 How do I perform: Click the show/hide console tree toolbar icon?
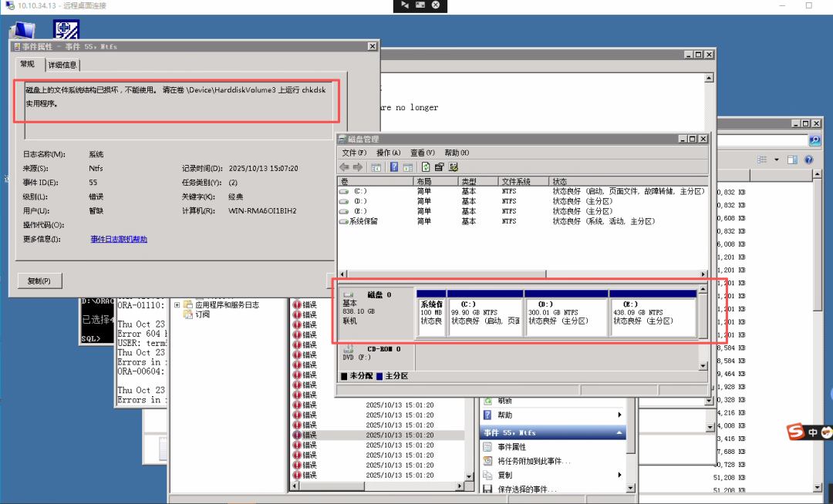coord(376,167)
